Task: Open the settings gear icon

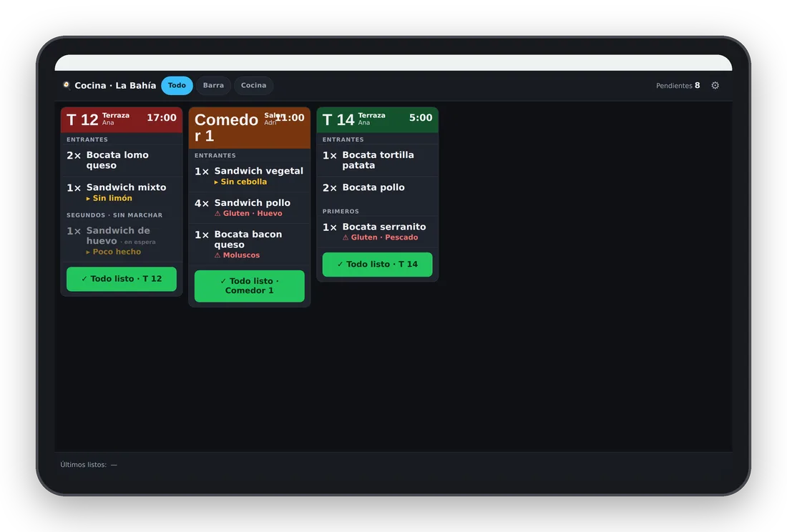Action: click(715, 85)
